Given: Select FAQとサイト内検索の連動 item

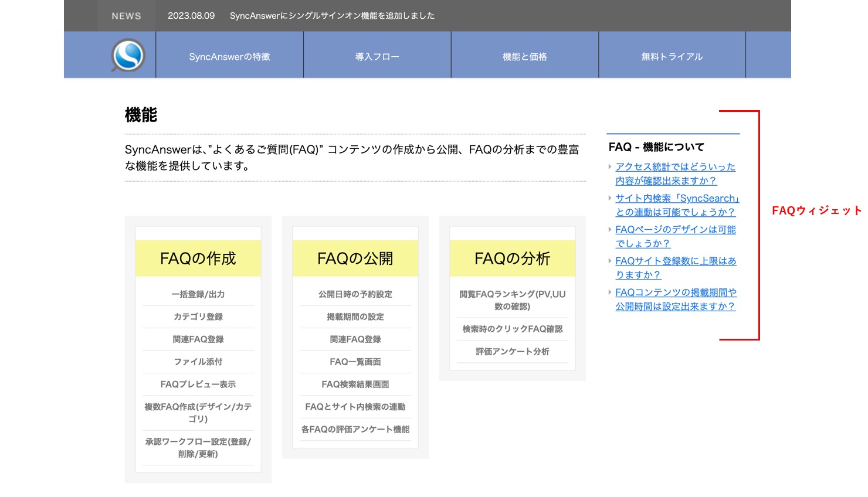Looking at the screenshot, I should (355, 407).
